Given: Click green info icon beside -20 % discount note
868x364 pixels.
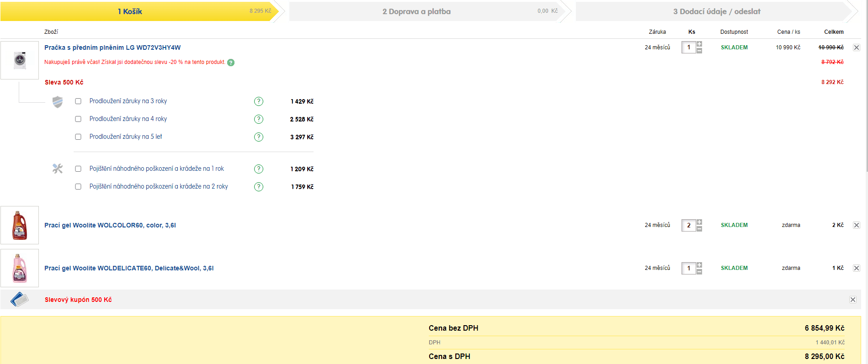Looking at the screenshot, I should pos(231,63).
